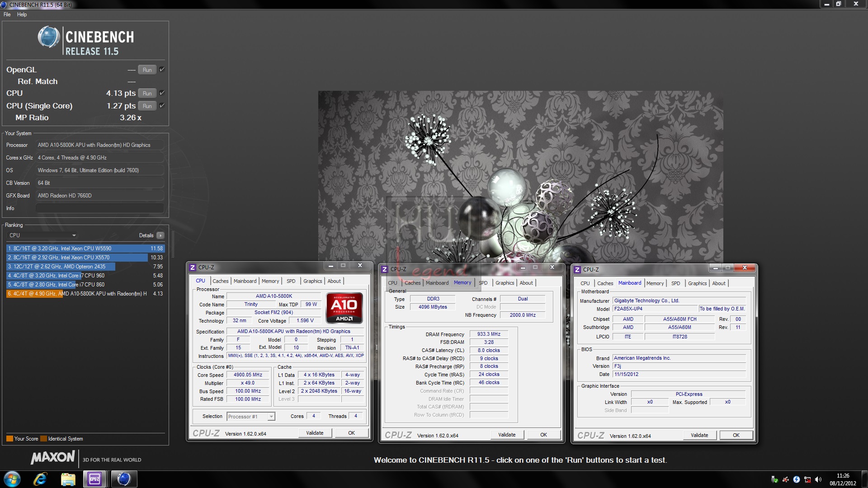Viewport: 868px width, 488px height.
Task: Click the volume speaker tray icon
Action: click(x=818, y=480)
